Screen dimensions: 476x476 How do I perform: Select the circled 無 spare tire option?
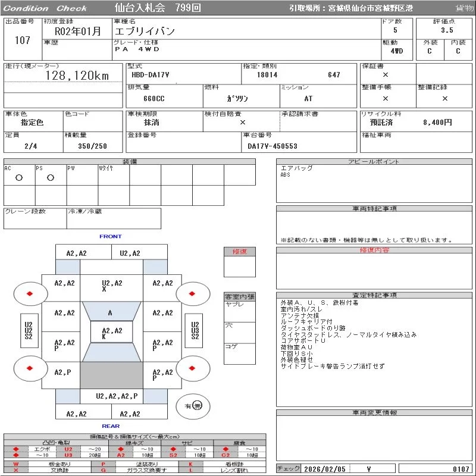pyautogui.click(x=198, y=406)
